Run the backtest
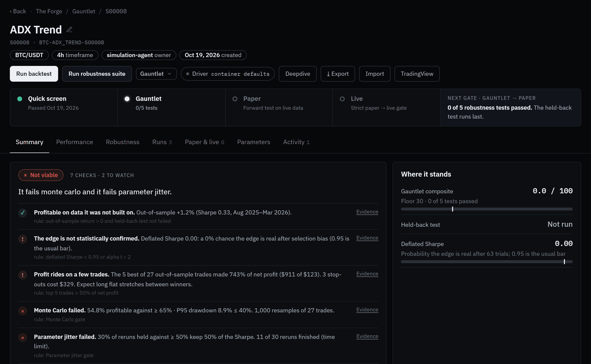591x364 pixels. click(34, 74)
